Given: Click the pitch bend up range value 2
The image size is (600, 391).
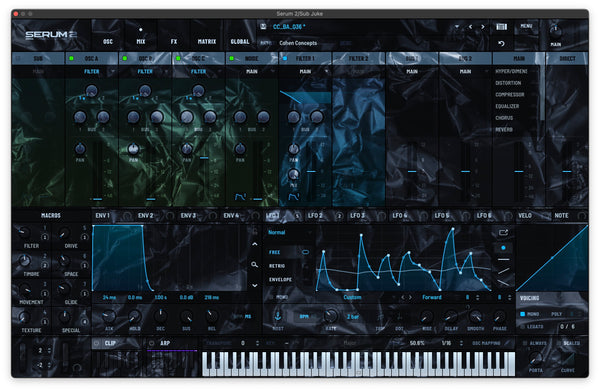Looking at the screenshot, I should click(x=40, y=350).
